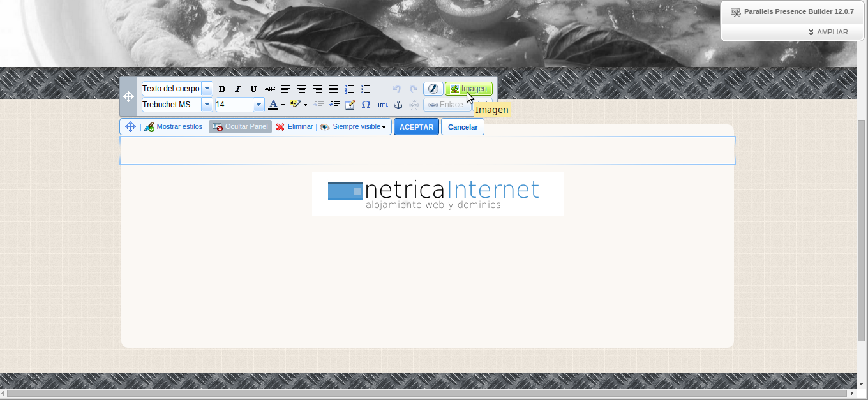Open the Texto del cuerpo style dropdown
Screen dimensions: 868x400
pyautogui.click(x=207, y=89)
